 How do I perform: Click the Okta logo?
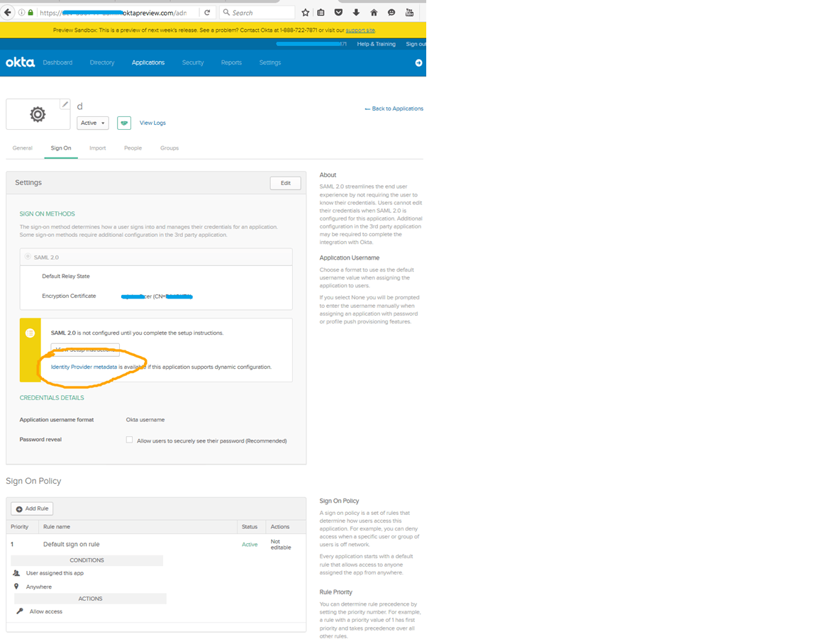tap(20, 62)
